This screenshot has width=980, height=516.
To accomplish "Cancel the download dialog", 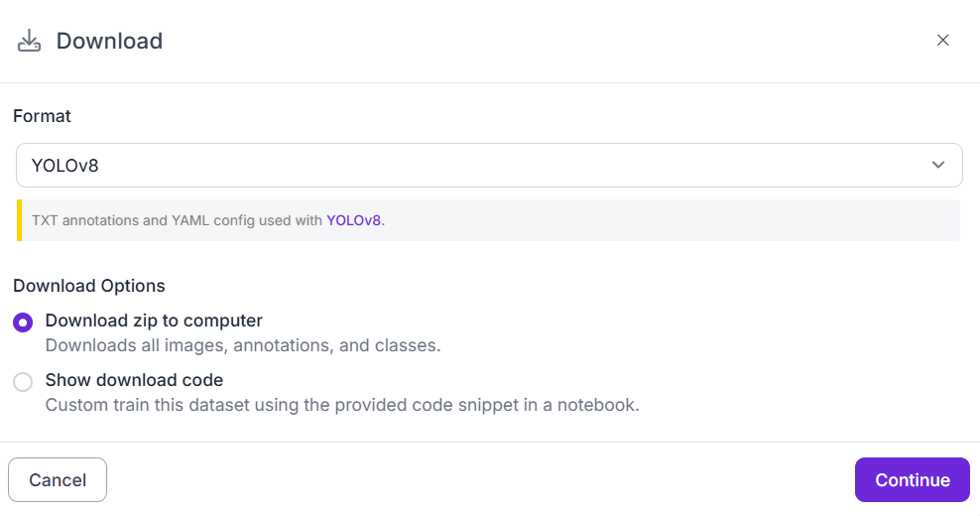I will (x=58, y=479).
